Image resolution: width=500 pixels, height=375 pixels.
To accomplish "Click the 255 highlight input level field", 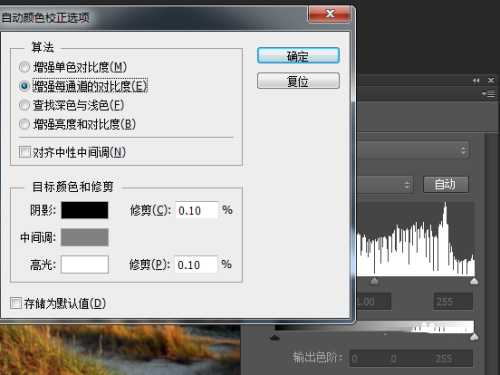I will [453, 302].
